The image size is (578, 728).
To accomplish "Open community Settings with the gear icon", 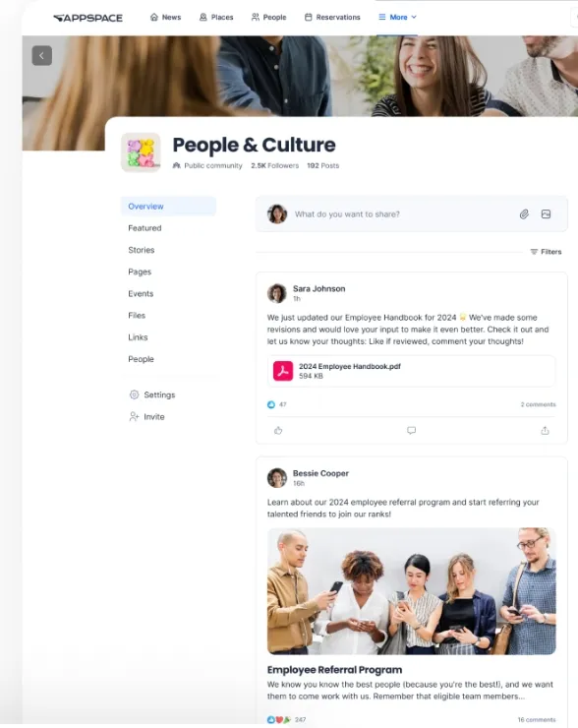I will coord(134,394).
